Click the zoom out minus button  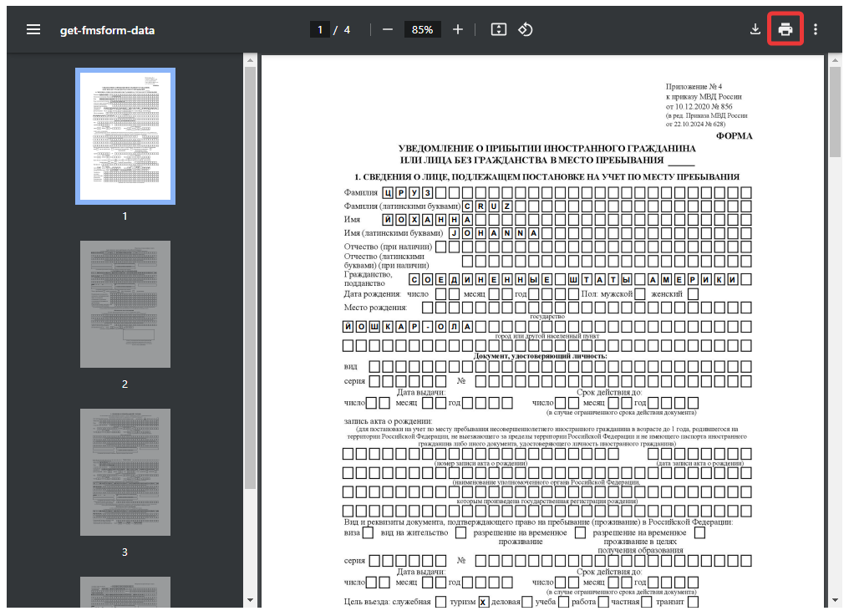click(387, 30)
